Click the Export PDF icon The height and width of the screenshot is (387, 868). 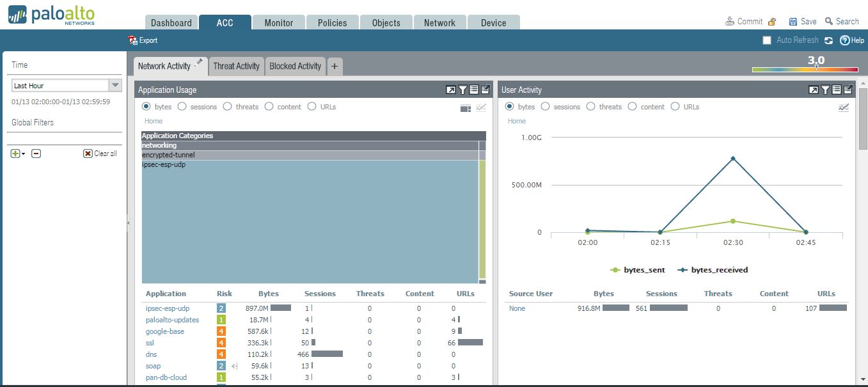pos(133,40)
